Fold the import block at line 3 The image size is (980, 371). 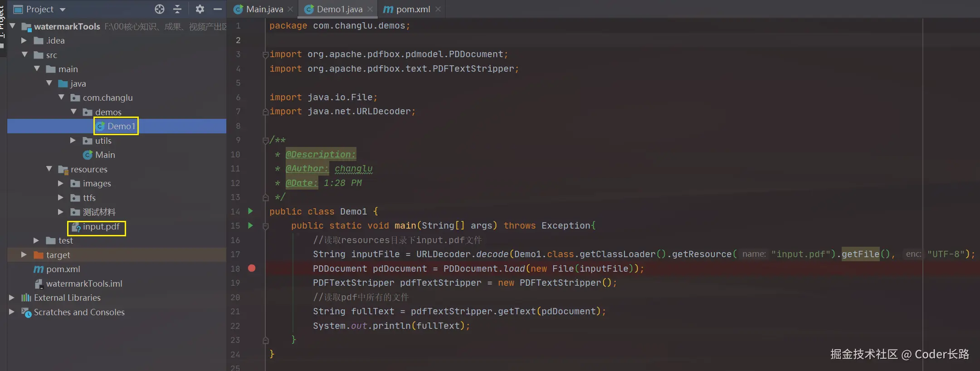[265, 54]
